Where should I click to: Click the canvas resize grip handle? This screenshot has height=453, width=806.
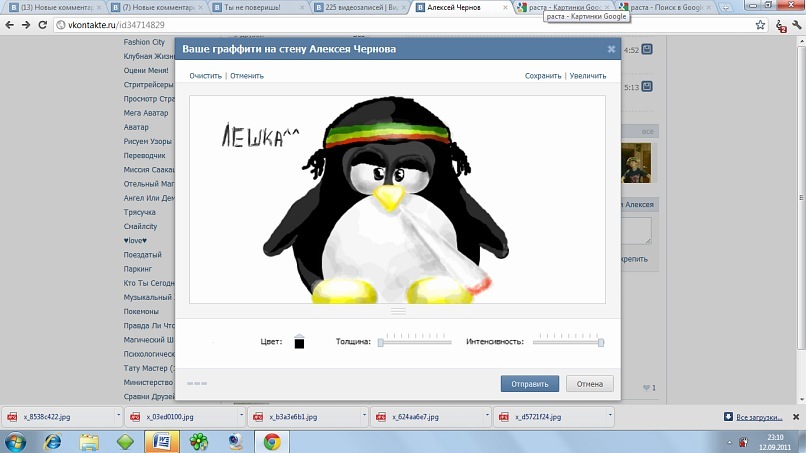pos(398,311)
